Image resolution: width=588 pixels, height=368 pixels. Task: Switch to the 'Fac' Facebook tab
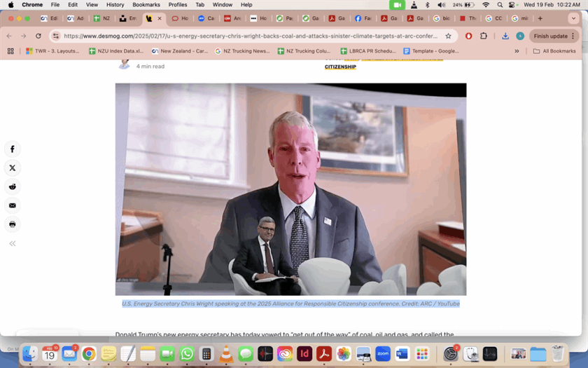[363, 18]
